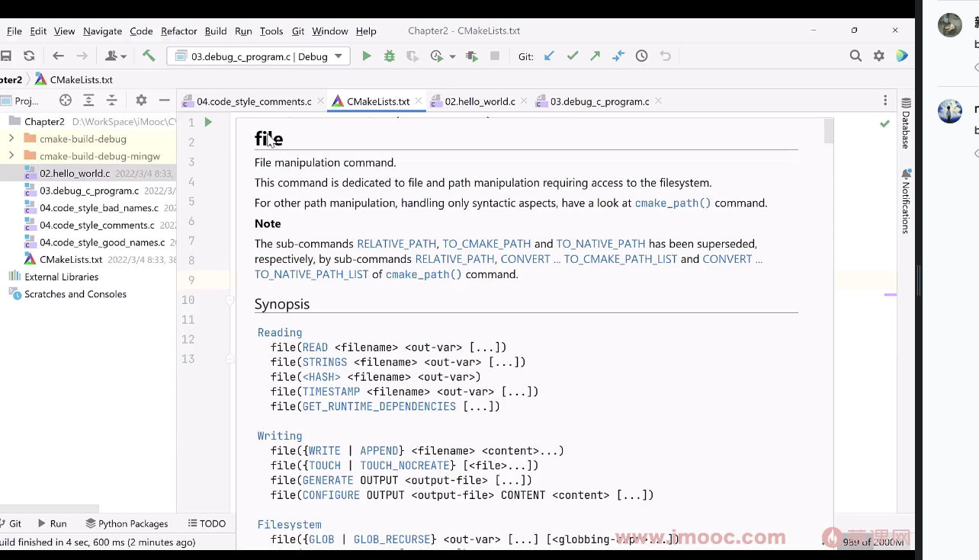Image resolution: width=979 pixels, height=560 pixels.
Task: Click the Git Rollback undo arrow icon
Action: coord(666,56)
